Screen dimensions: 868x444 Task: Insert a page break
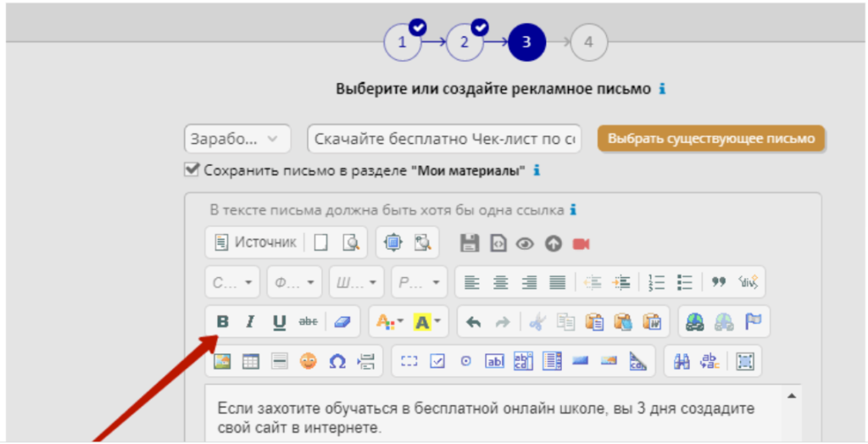click(366, 362)
